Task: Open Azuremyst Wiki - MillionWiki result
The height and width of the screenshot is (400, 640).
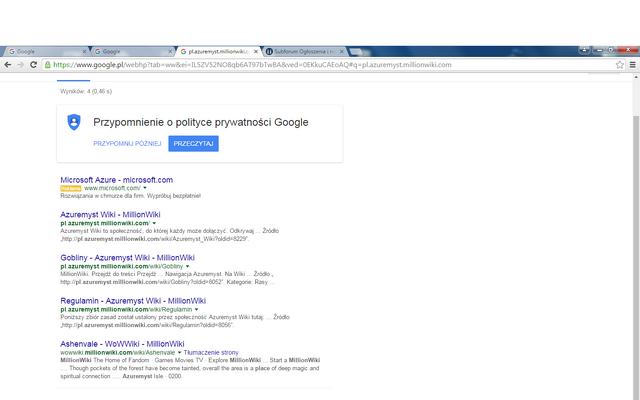Action: pyautogui.click(x=110, y=215)
